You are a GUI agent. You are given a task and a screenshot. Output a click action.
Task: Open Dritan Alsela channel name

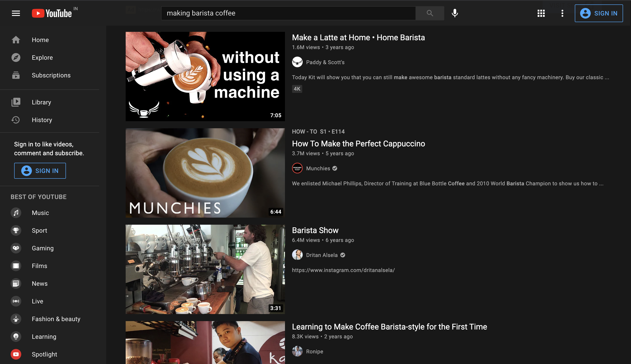pyautogui.click(x=322, y=255)
